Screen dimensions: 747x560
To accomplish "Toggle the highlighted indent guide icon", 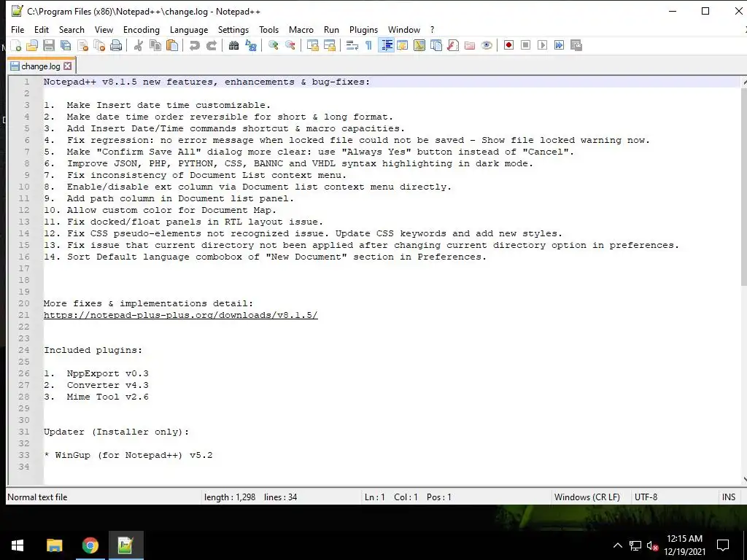I will [x=386, y=45].
